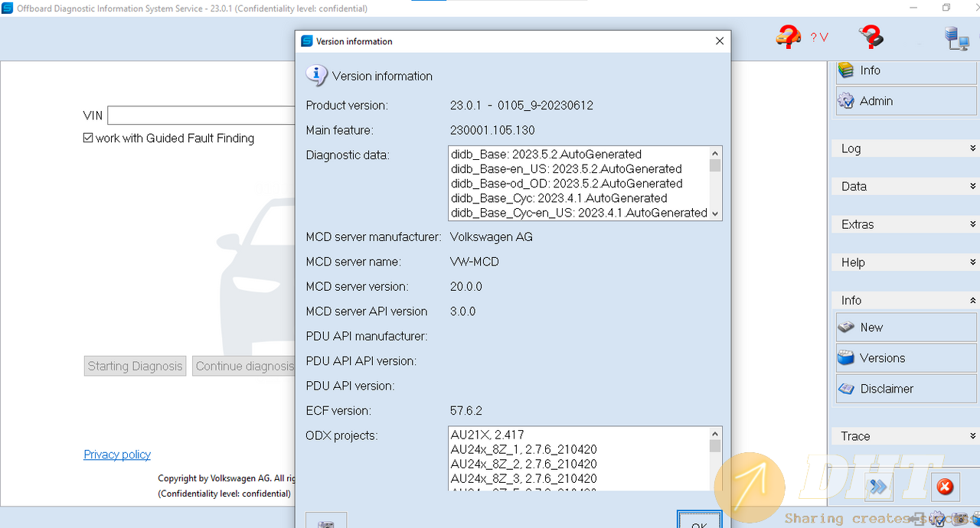The image size is (980, 528).
Task: Open the Privacy policy link
Action: coord(117,455)
